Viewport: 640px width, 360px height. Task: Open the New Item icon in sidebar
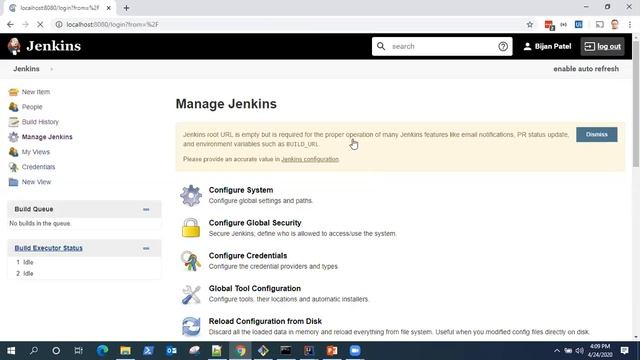pyautogui.click(x=13, y=92)
